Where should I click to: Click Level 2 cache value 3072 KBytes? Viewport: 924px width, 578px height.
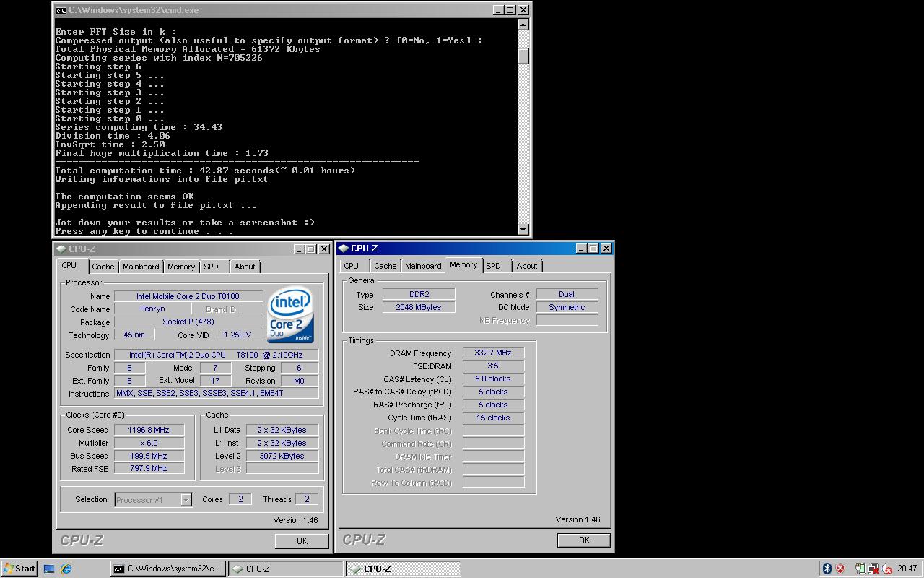282,456
